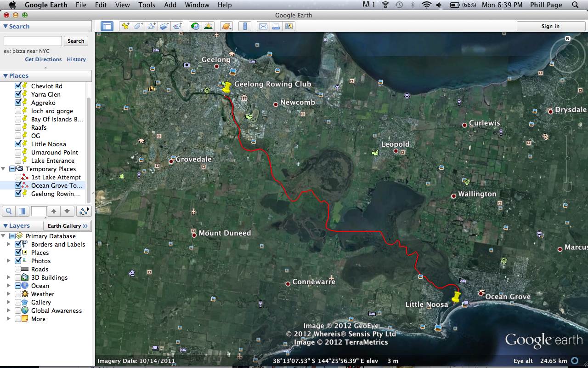Uncheck the Little Noosa placemark

pos(18,144)
